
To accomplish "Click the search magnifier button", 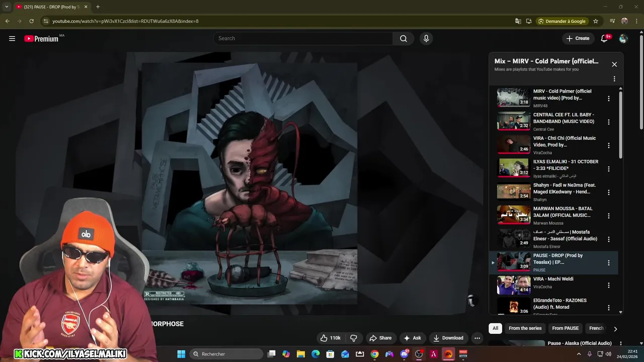I will 404,38.
